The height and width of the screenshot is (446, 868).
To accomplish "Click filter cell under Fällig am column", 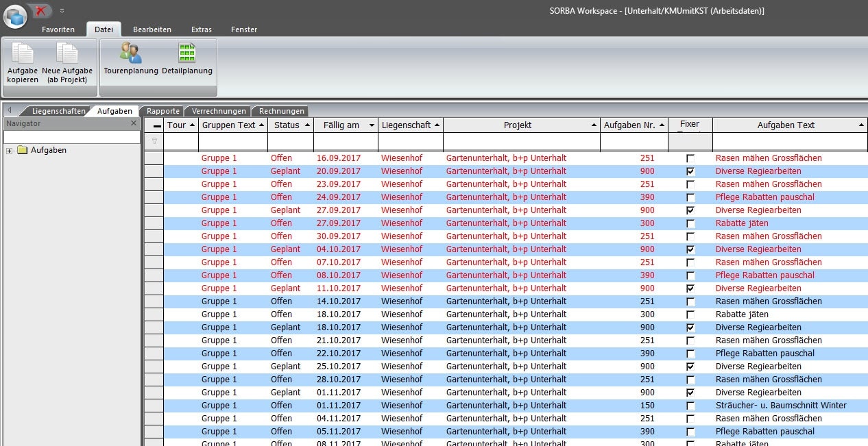I will click(x=346, y=141).
